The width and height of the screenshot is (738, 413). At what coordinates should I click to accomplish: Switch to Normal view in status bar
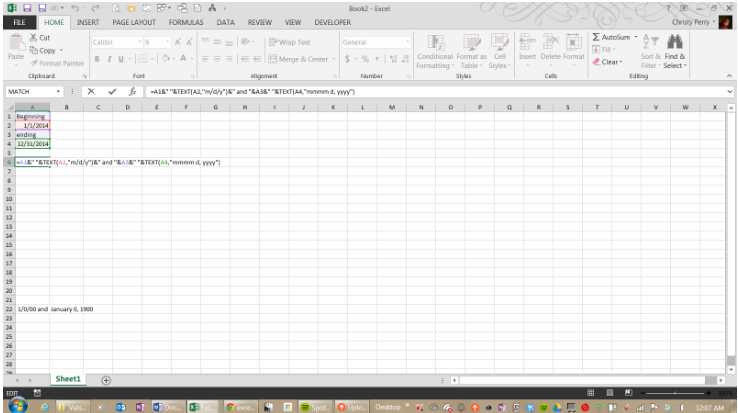tap(591, 393)
